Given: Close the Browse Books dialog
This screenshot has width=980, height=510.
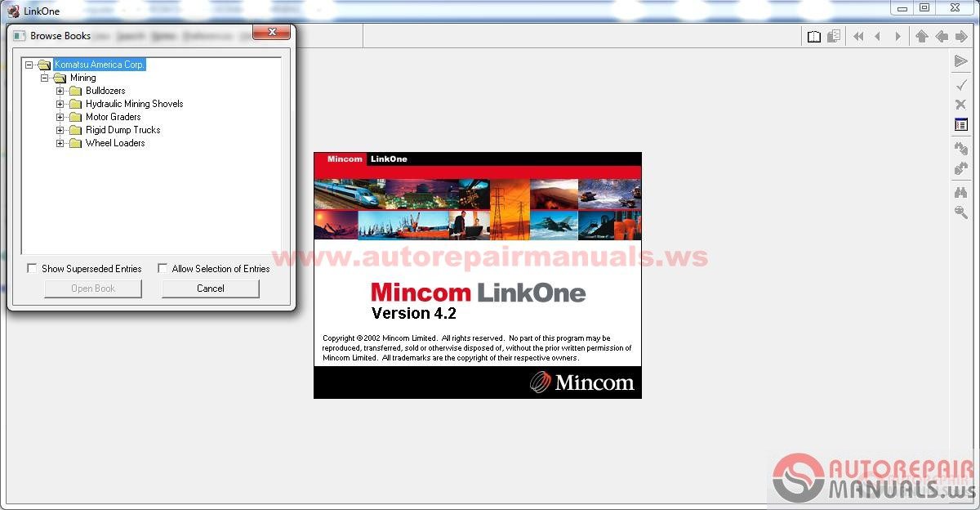Looking at the screenshot, I should [271, 33].
